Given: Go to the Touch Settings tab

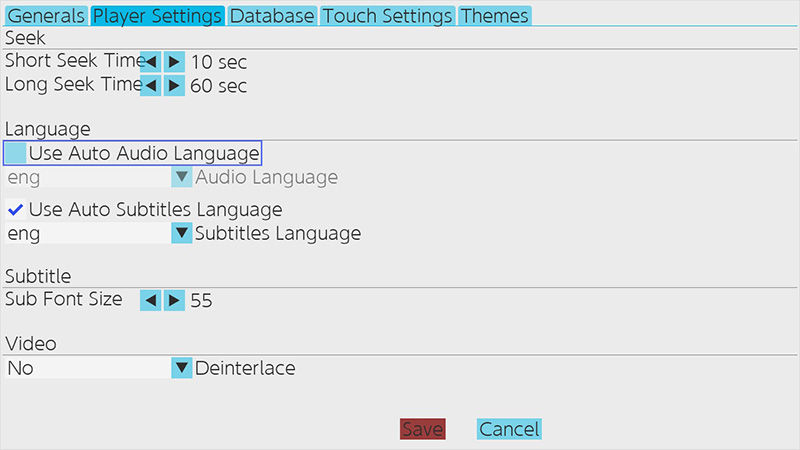Looking at the screenshot, I should coord(387,16).
